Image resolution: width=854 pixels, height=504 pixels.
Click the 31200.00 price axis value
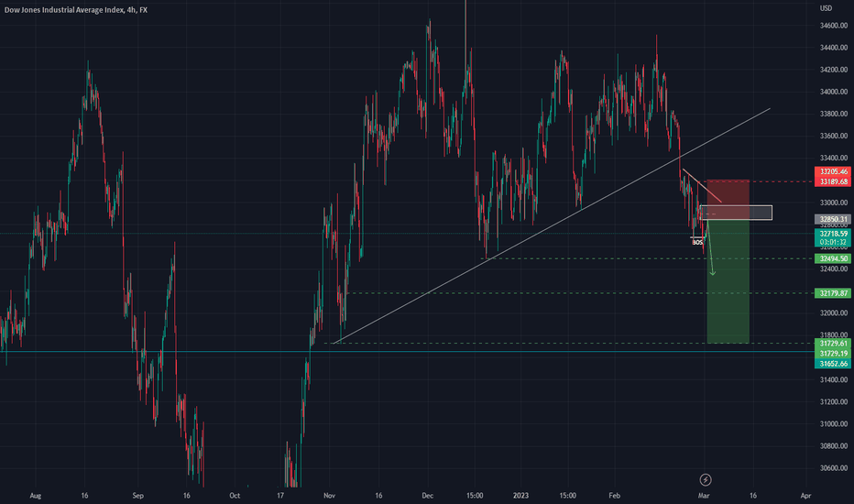click(x=834, y=401)
